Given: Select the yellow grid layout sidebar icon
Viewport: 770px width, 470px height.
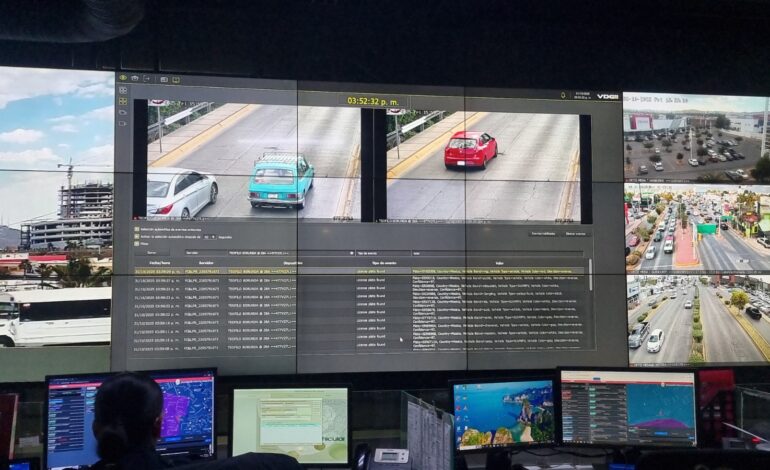Looking at the screenshot, I should pyautogui.click(x=123, y=101).
